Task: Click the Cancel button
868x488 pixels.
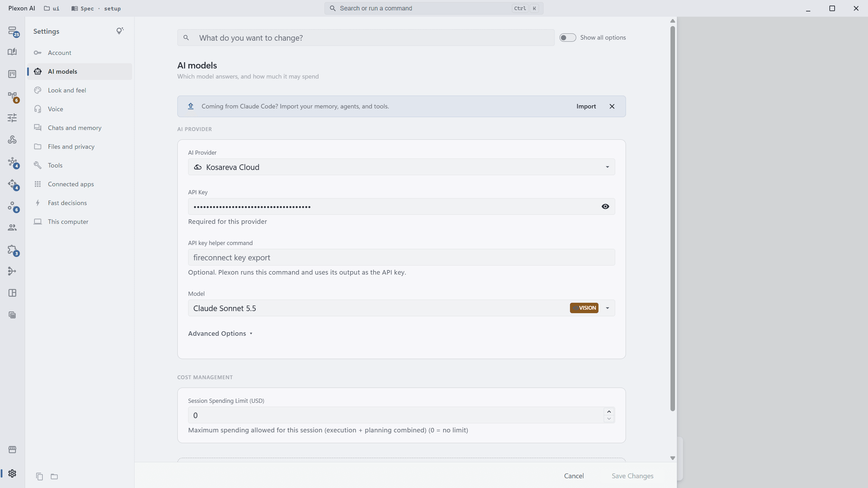Action: point(574,476)
